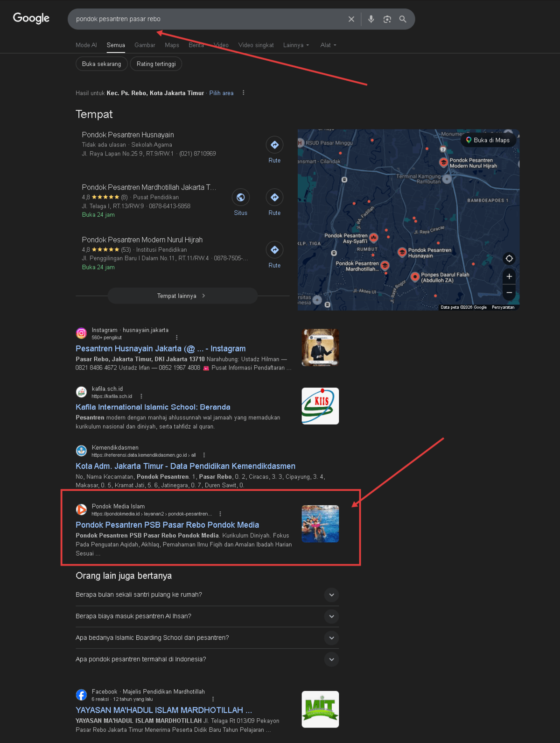This screenshot has width=560, height=743.
Task: Open Pondok Pesantren PSB Pasar Rebo result
Action: click(x=167, y=525)
